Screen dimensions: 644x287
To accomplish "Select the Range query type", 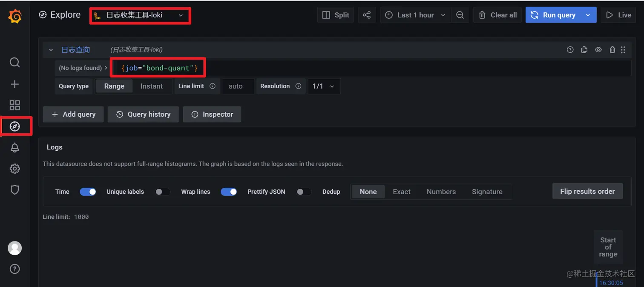I will point(114,86).
